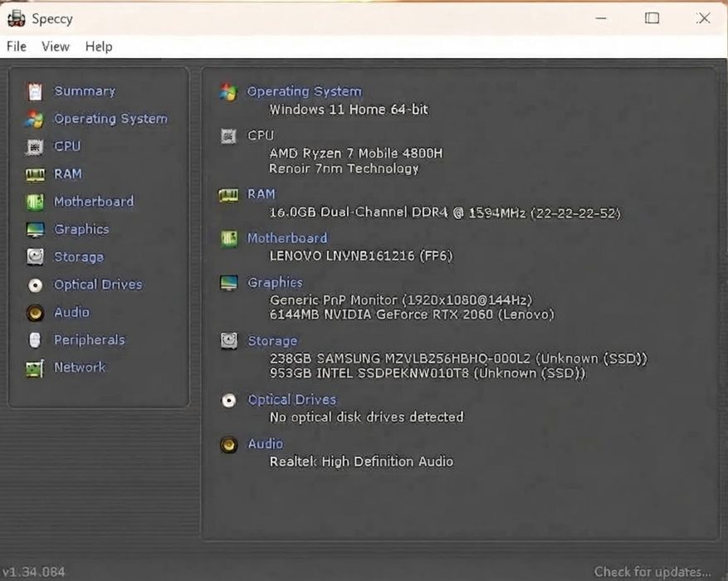The image size is (728, 581).
Task: Click the CPU heading in summary panel
Action: tap(261, 135)
